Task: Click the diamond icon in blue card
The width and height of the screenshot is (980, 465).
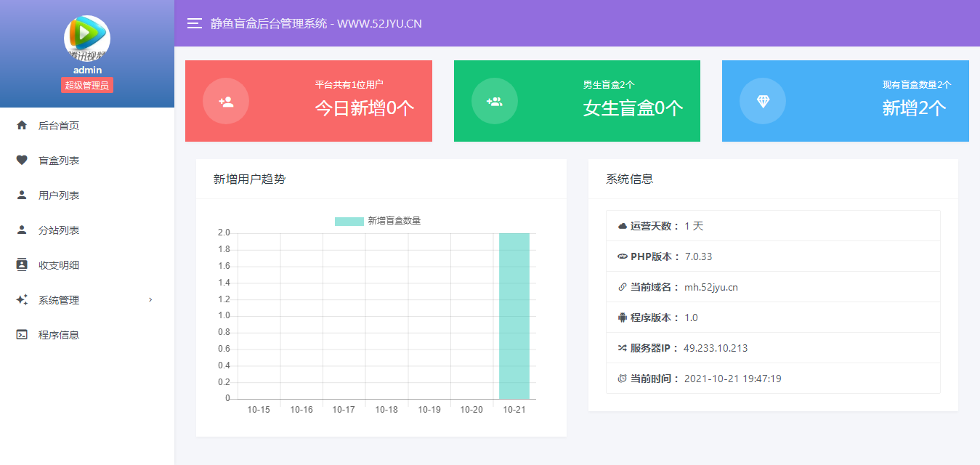Action: [x=763, y=101]
